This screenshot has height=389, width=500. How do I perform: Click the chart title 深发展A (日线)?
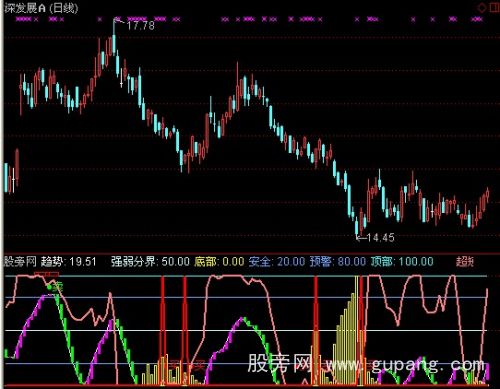pos(41,8)
